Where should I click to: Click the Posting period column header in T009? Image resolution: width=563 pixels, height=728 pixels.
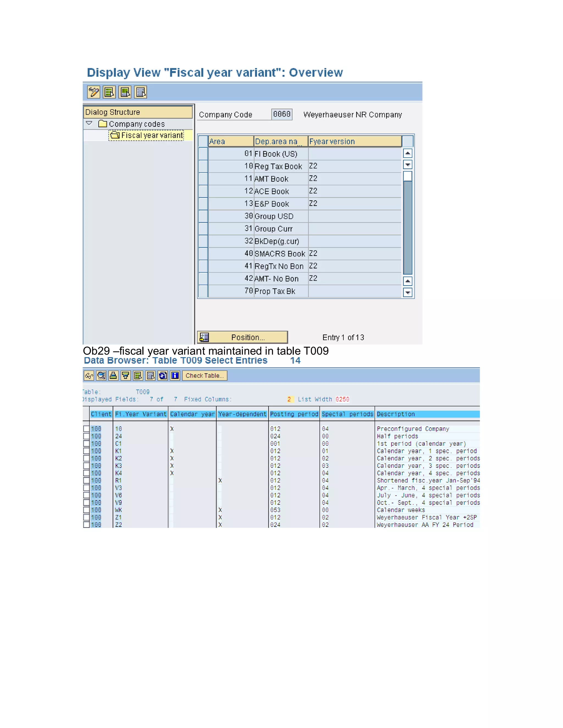pyautogui.click(x=294, y=414)
